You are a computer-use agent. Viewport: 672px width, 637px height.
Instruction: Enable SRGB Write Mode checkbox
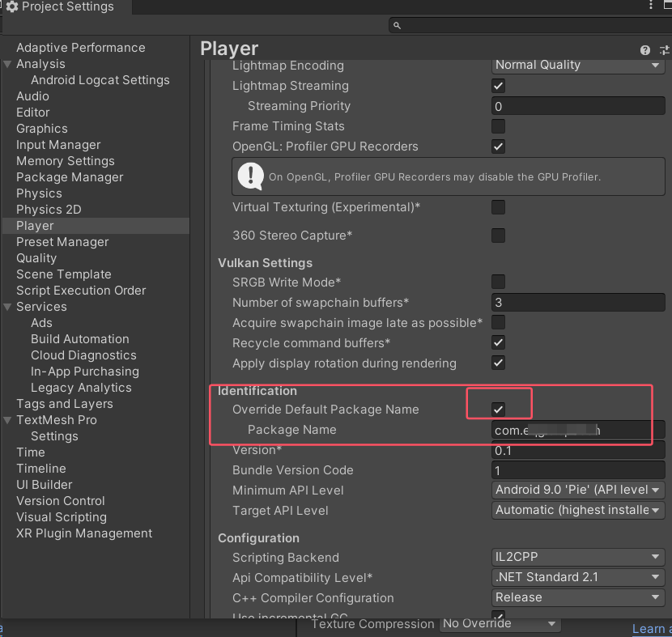(x=498, y=282)
